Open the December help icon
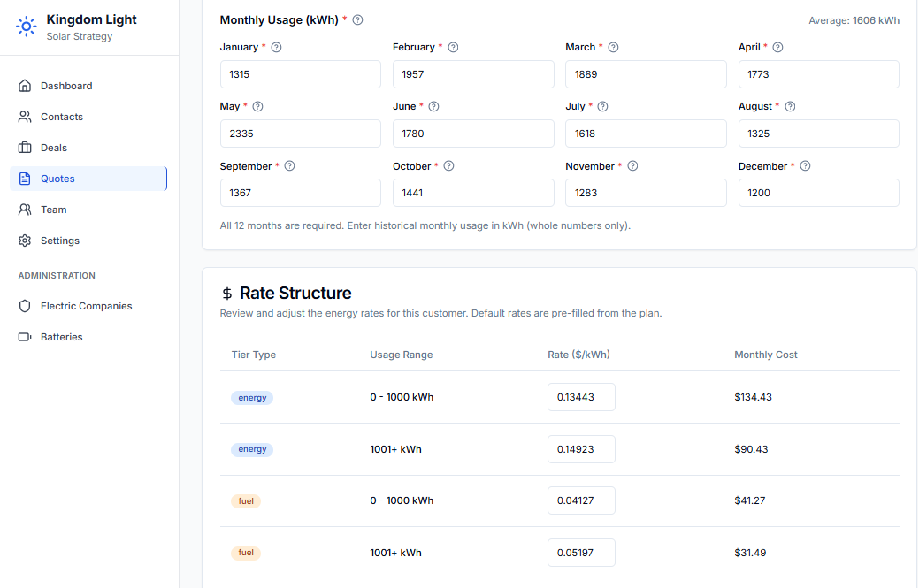The width and height of the screenshot is (919, 588). click(805, 165)
